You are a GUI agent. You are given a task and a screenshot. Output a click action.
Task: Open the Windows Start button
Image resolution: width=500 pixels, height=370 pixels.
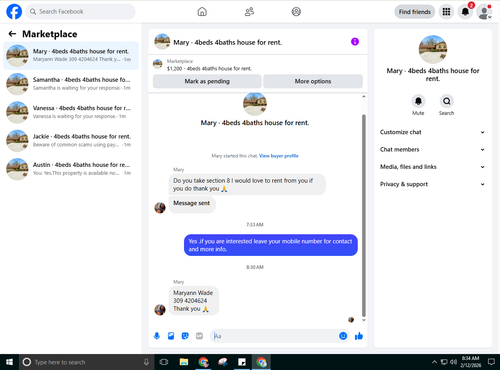pyautogui.click(x=9, y=362)
